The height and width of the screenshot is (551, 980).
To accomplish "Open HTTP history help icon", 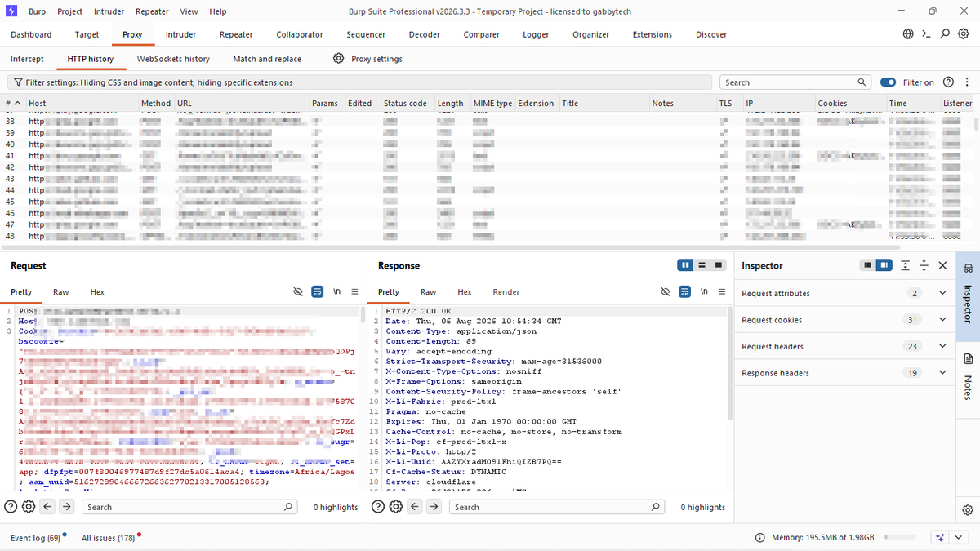I will pyautogui.click(x=948, y=82).
